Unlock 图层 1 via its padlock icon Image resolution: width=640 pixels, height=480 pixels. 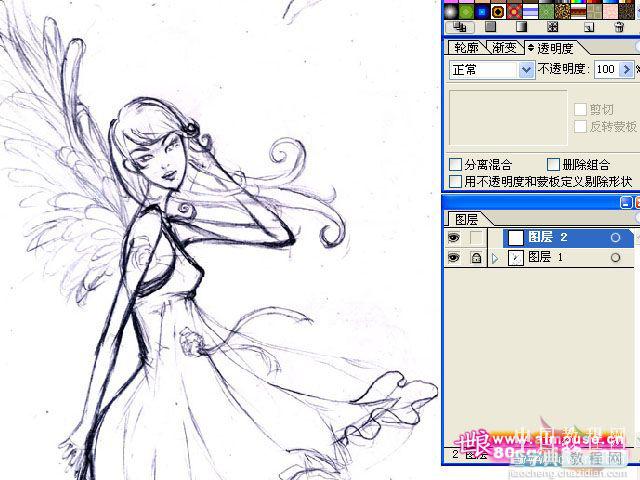pyautogui.click(x=476, y=258)
